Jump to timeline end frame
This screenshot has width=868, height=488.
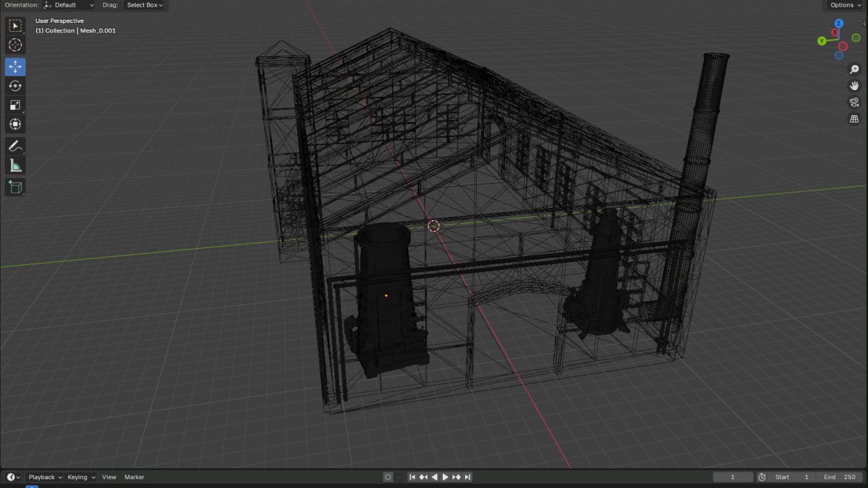coord(467,477)
